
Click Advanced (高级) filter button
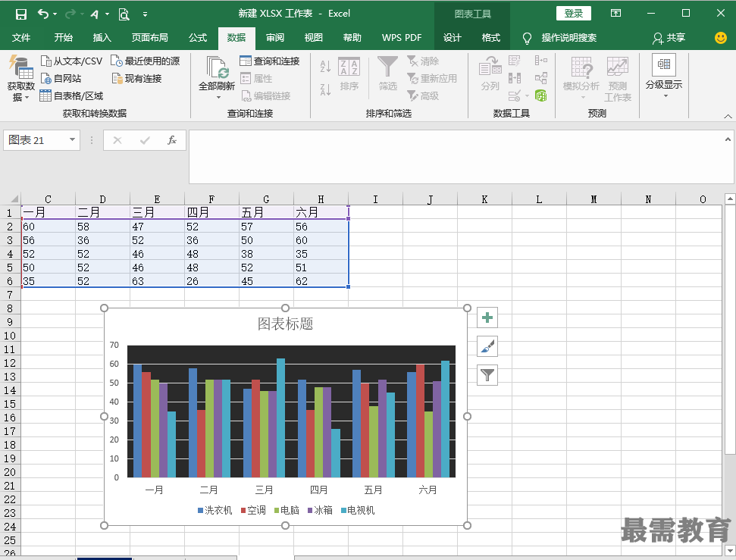(423, 95)
